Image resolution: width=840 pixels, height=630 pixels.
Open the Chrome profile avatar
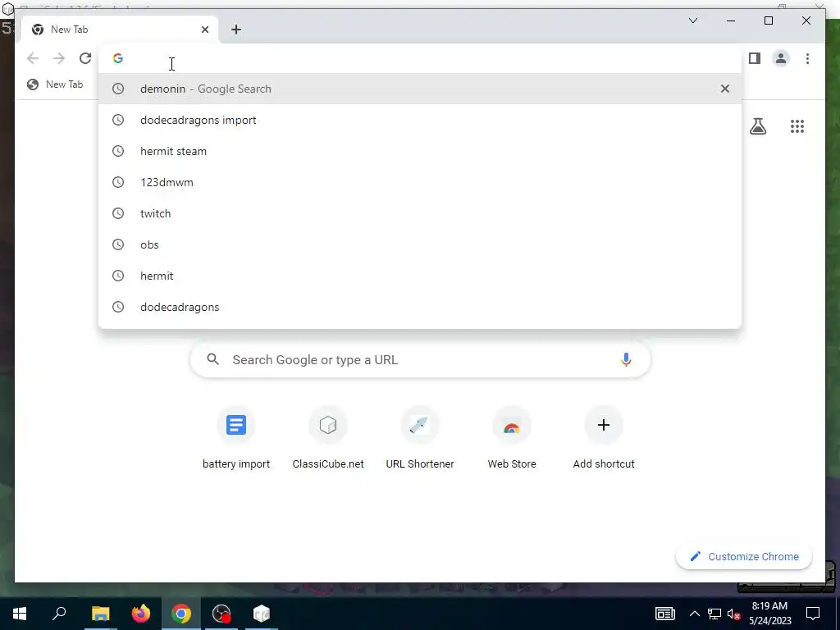pos(781,58)
